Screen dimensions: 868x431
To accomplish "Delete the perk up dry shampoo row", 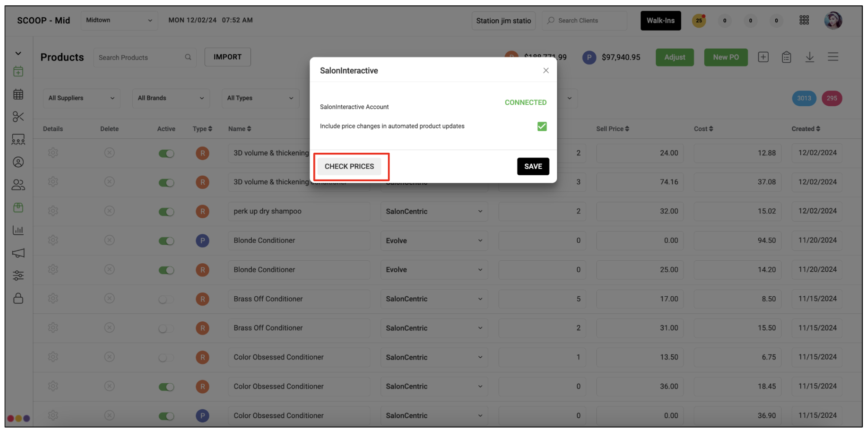I will (x=109, y=211).
